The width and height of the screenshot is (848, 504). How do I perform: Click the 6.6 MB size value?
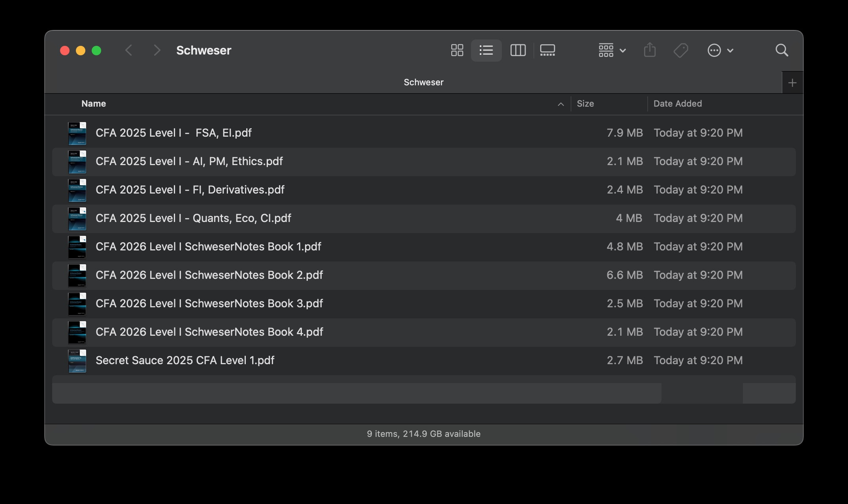pyautogui.click(x=625, y=275)
